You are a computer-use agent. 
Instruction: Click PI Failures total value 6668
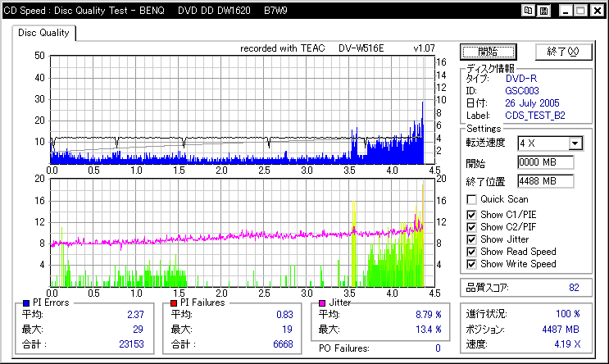click(x=283, y=344)
